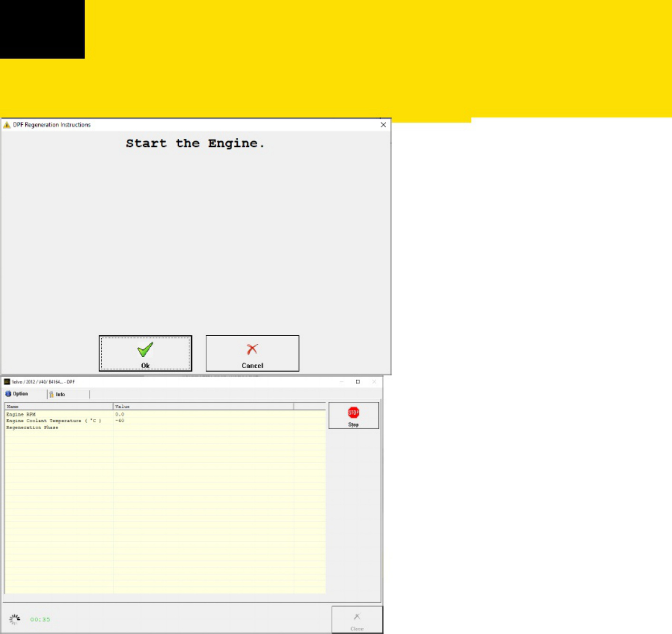The width and height of the screenshot is (672, 634).
Task: Stop the regeneration with Stop button
Action: (x=353, y=416)
